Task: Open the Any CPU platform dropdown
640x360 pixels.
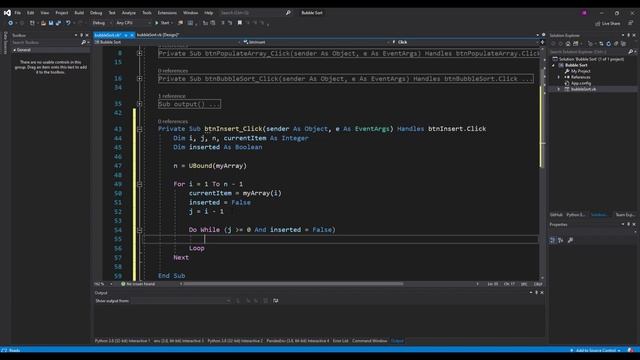Action: click(x=133, y=23)
